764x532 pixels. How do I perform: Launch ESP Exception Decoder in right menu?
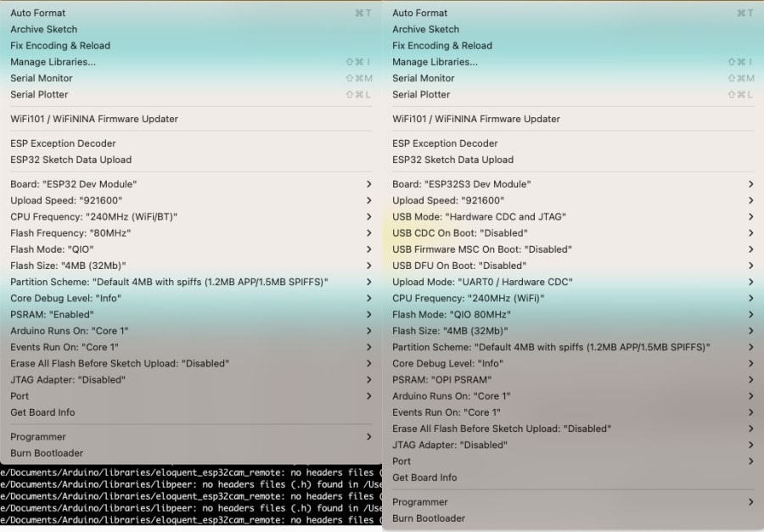click(x=573, y=143)
